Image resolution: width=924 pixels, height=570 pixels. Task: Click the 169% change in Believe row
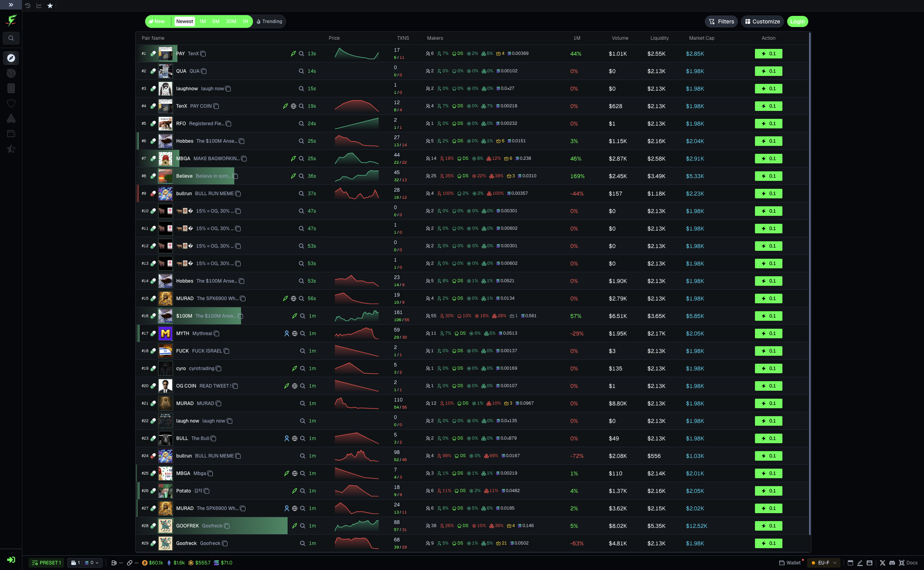[x=577, y=176]
